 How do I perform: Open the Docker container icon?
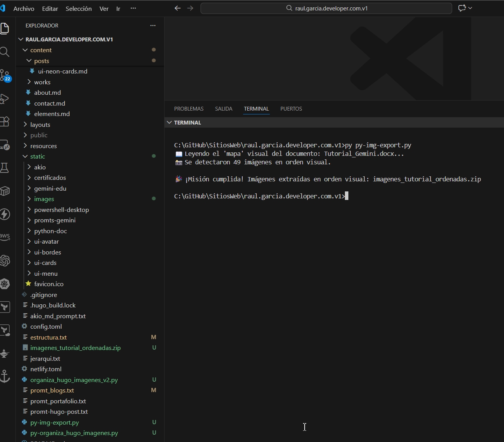click(x=5, y=191)
